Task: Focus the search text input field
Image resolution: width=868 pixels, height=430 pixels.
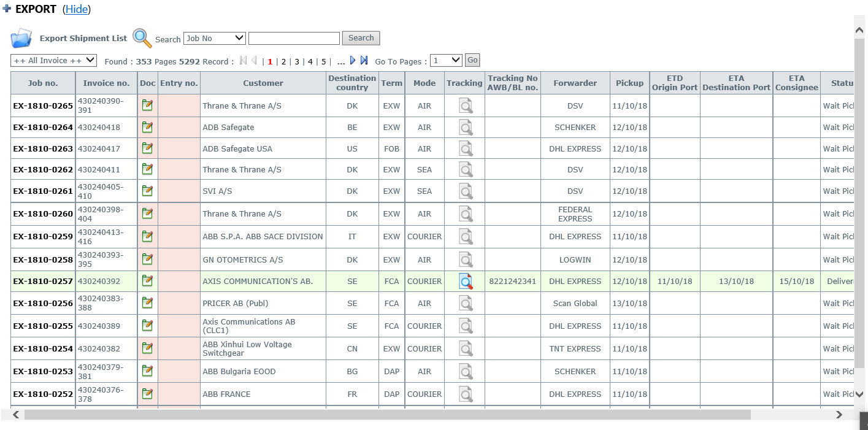Action: click(294, 38)
